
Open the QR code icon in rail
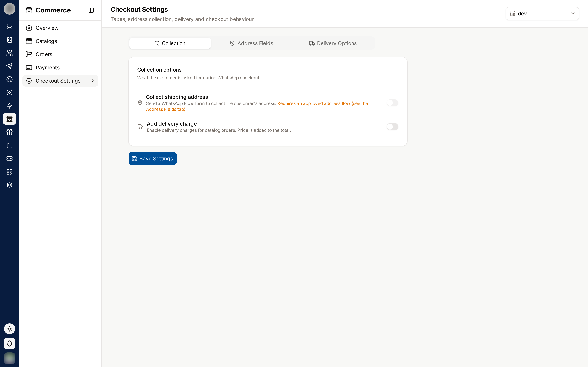[10, 172]
